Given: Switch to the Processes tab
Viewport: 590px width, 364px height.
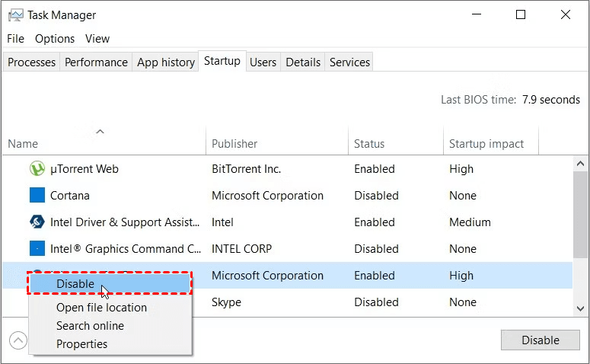Looking at the screenshot, I should tap(32, 62).
